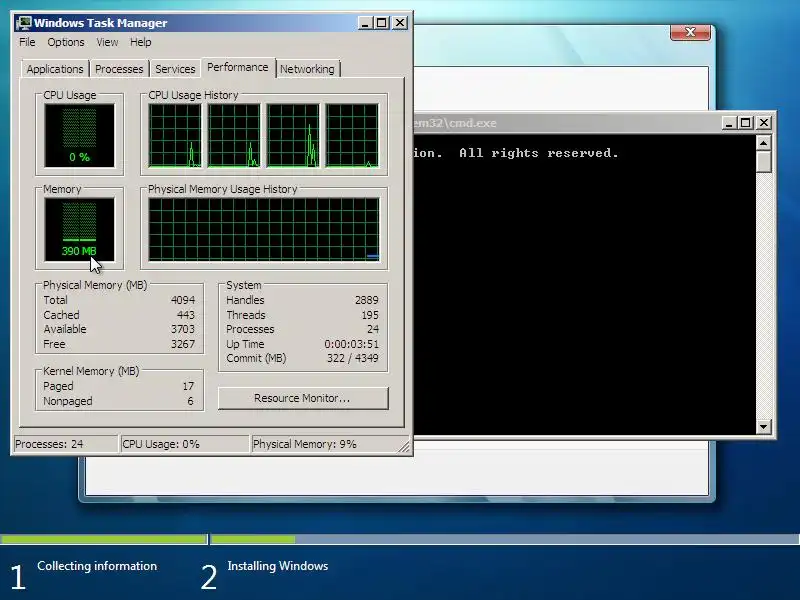Click the Physical Memory Usage History graph
The height and width of the screenshot is (600, 800).
point(264,230)
